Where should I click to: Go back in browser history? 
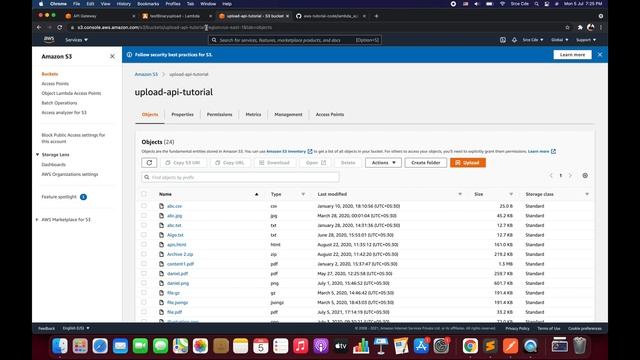(x=39, y=27)
